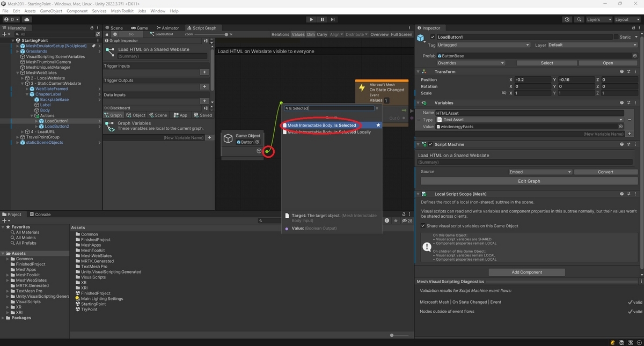The height and width of the screenshot is (346, 644).
Task: Toggle the Script Graph lock icon
Action: (107, 34)
